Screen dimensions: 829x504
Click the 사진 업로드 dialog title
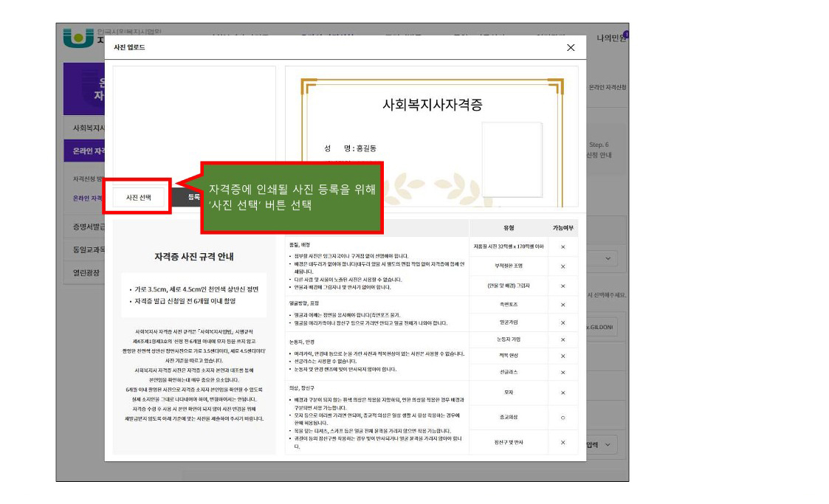(x=129, y=47)
